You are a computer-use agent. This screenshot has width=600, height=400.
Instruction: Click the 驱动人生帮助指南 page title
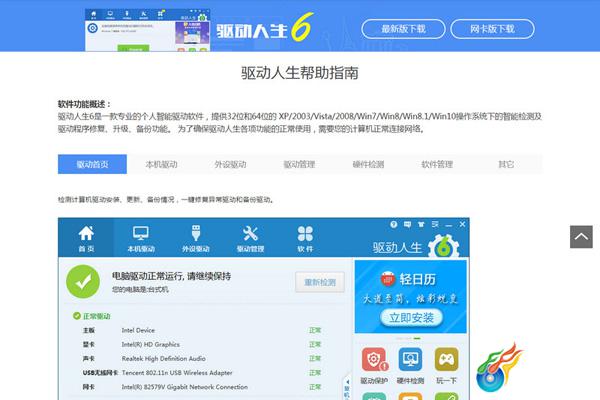[x=300, y=73]
